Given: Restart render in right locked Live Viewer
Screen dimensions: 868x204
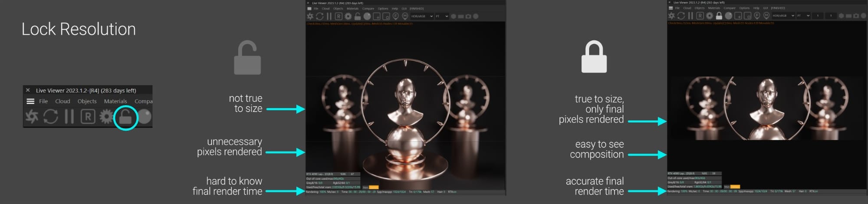Looking at the screenshot, I should (x=681, y=16).
